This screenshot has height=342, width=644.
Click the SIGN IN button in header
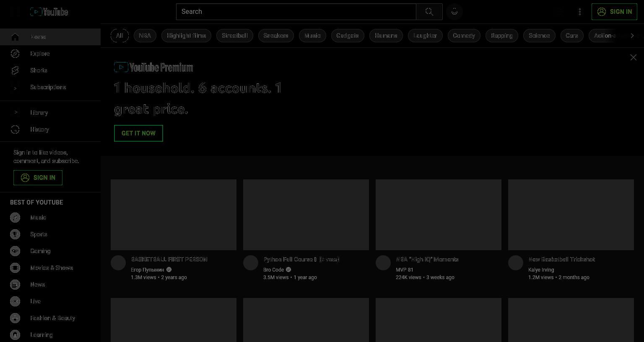coord(614,12)
